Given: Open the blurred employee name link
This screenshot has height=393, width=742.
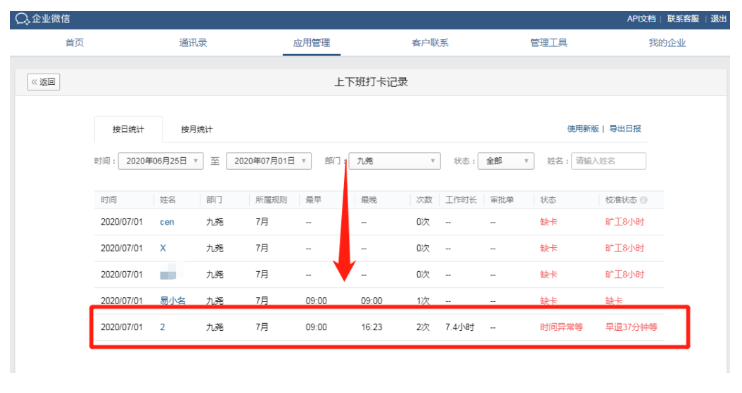Looking at the screenshot, I should click(x=168, y=274).
